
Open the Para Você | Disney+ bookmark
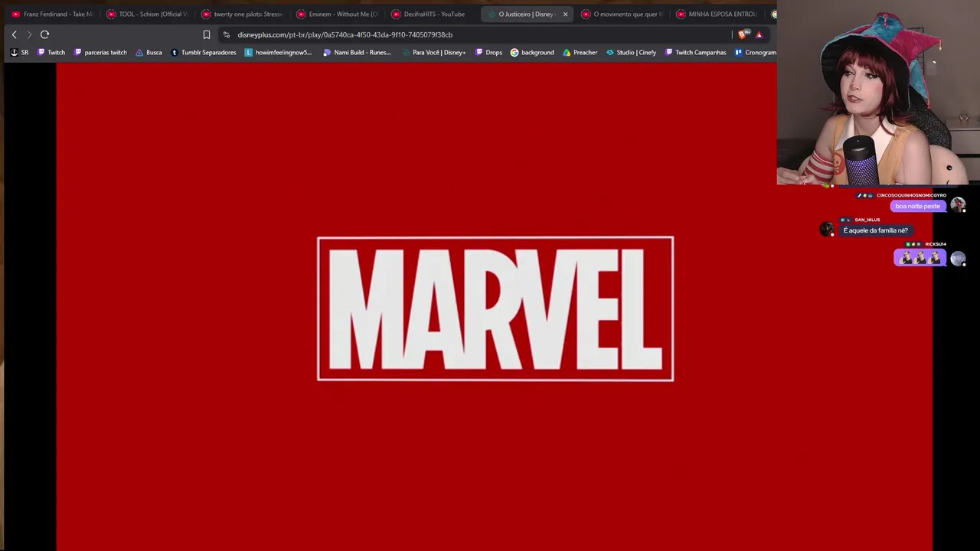[433, 53]
